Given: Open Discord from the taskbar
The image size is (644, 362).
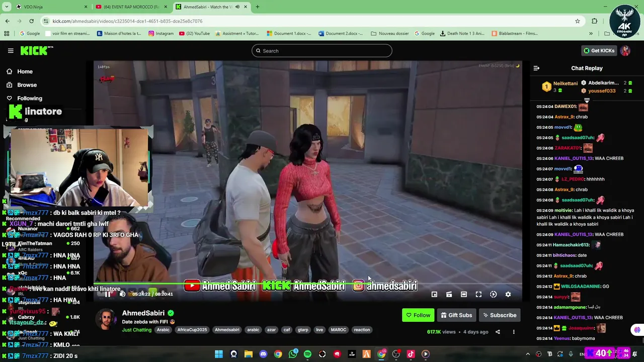Looking at the screenshot, I should 263,354.
